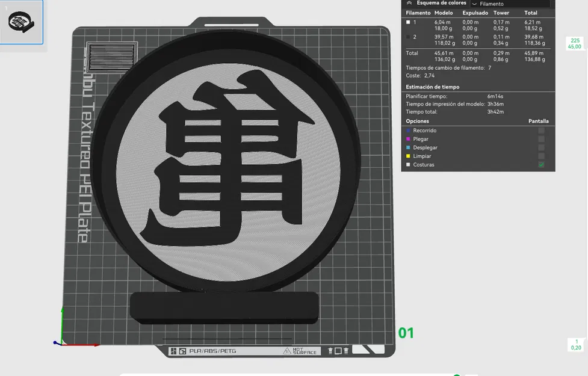Click the Esquema de colores header
The image size is (588, 376).
[x=441, y=4]
